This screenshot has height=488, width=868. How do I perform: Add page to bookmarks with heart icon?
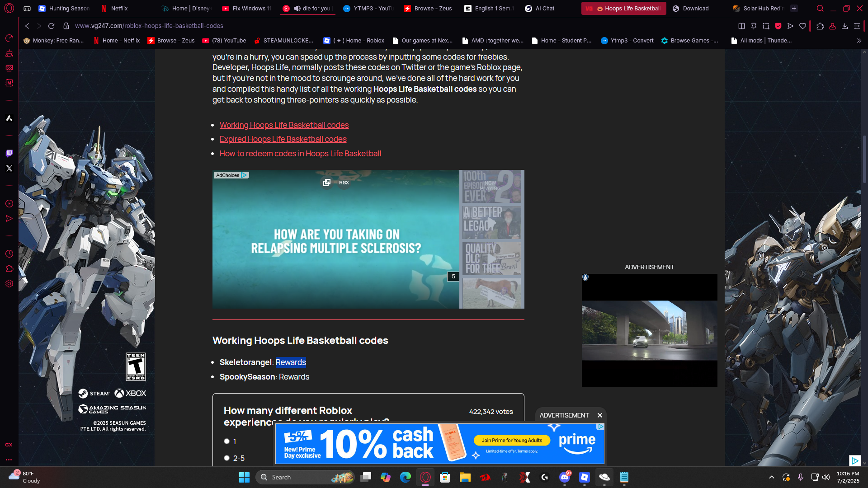[802, 26]
